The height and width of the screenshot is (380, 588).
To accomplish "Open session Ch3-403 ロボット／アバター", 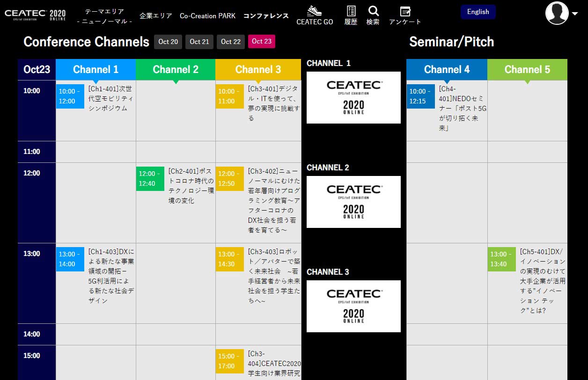I will pos(274,276).
